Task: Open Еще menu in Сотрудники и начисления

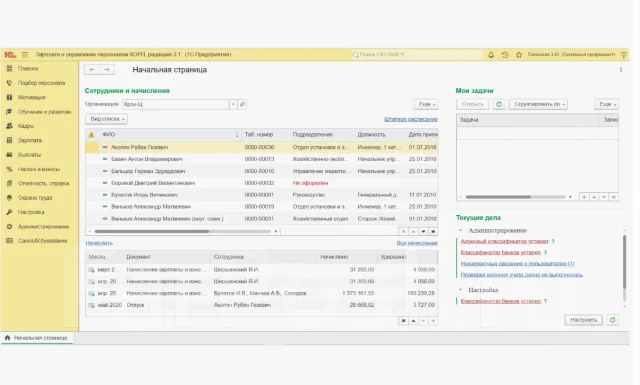Action: pyautogui.click(x=426, y=104)
